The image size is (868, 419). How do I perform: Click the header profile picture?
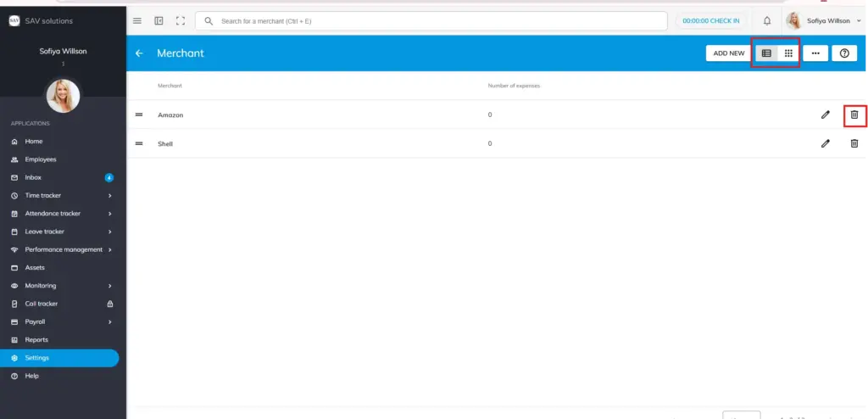pos(793,21)
